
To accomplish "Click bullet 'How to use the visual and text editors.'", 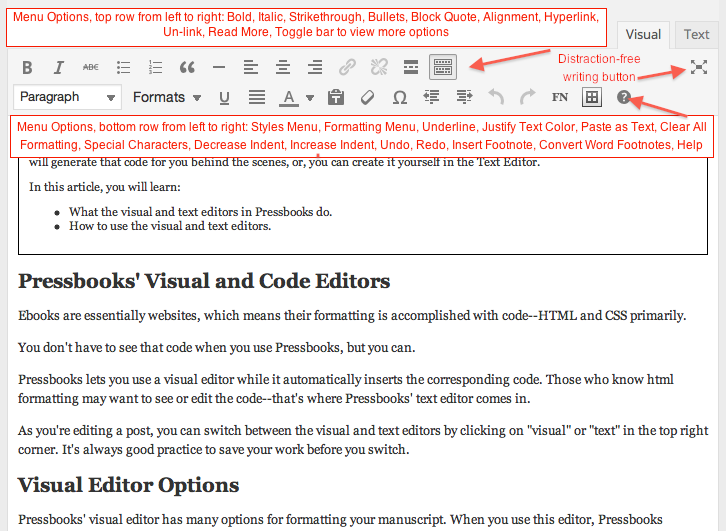I will [x=170, y=226].
